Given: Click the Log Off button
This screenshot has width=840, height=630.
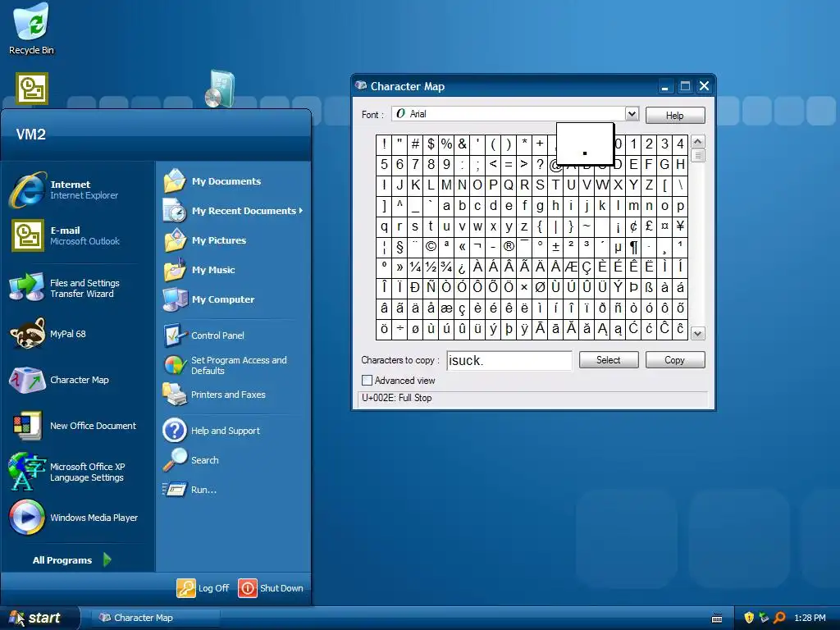Looking at the screenshot, I should (203, 587).
